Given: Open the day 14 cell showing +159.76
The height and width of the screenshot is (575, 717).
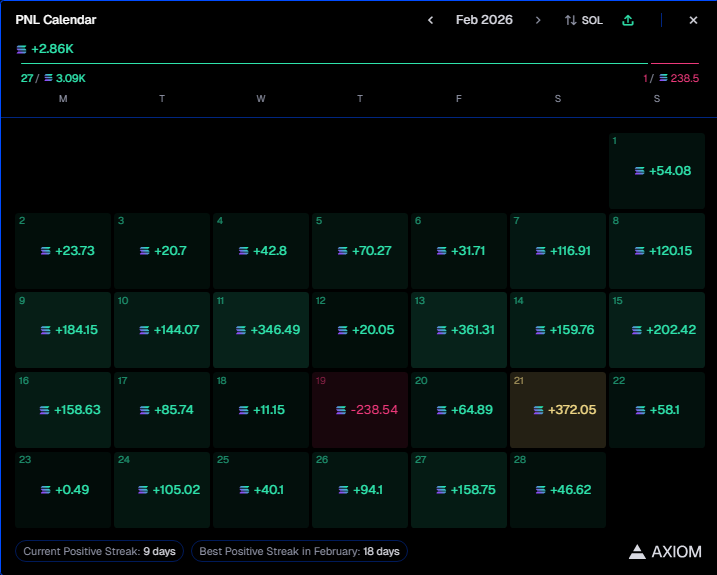Looking at the screenshot, I should point(558,330).
